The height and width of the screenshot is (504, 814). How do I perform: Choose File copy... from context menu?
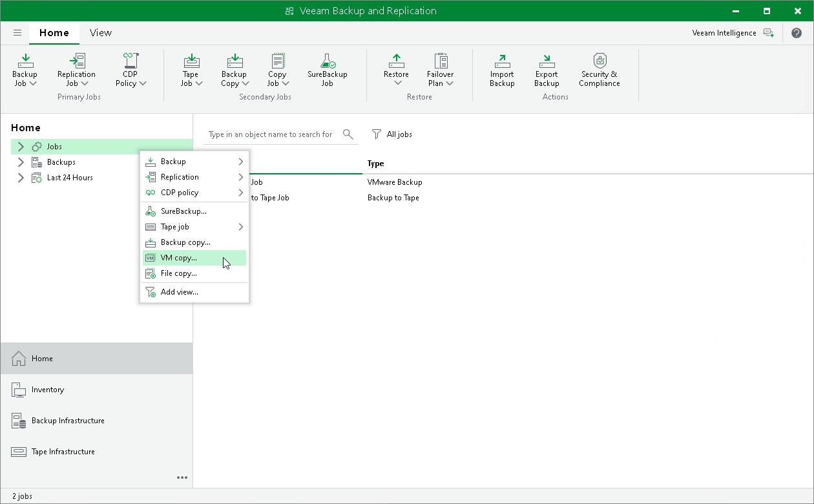(194, 273)
